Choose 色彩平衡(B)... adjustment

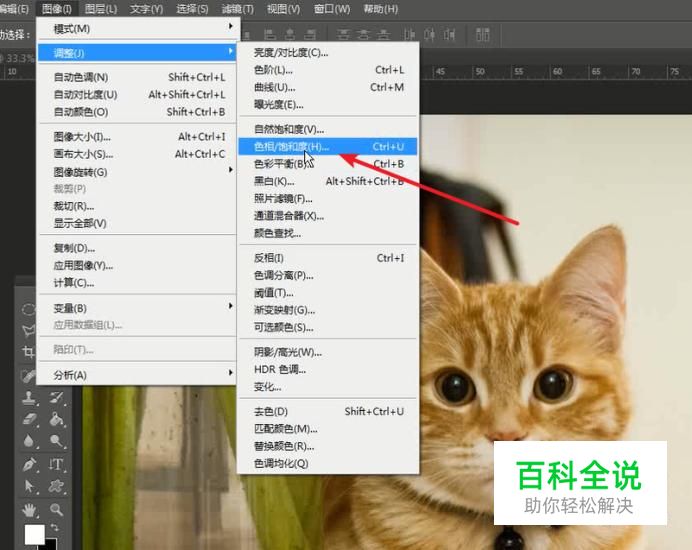328,164
